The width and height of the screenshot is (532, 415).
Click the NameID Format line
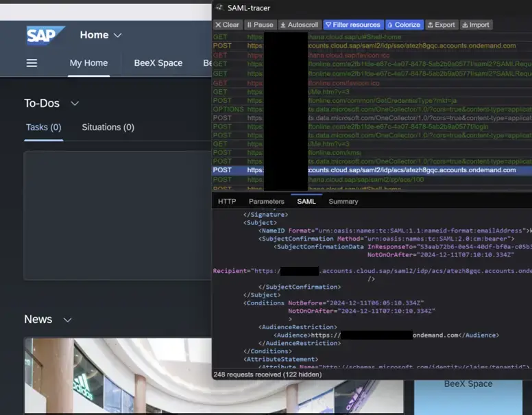click(x=395, y=230)
